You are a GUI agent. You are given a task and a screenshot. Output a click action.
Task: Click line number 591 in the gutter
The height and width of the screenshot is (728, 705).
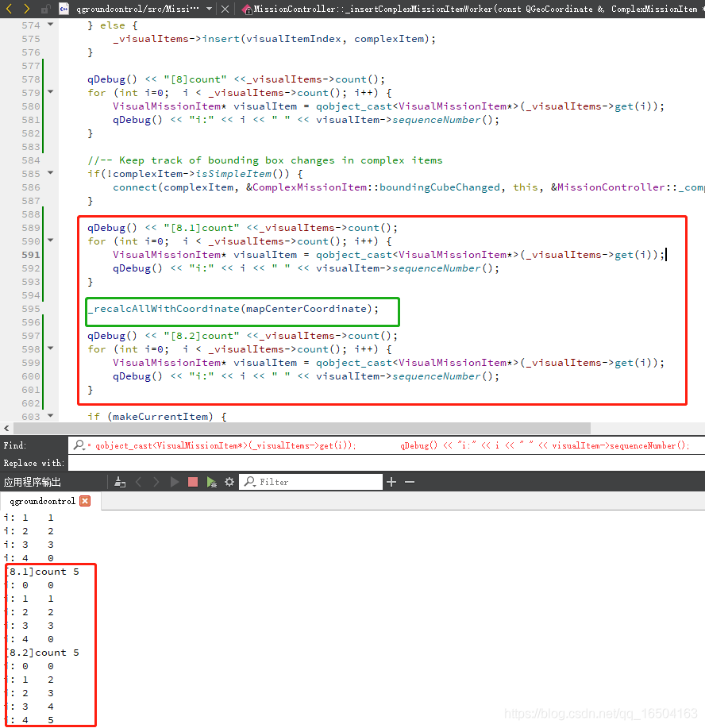pos(31,254)
